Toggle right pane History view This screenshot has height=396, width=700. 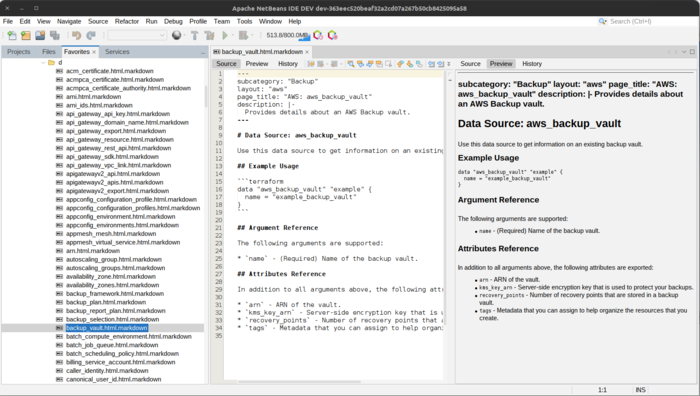click(532, 64)
